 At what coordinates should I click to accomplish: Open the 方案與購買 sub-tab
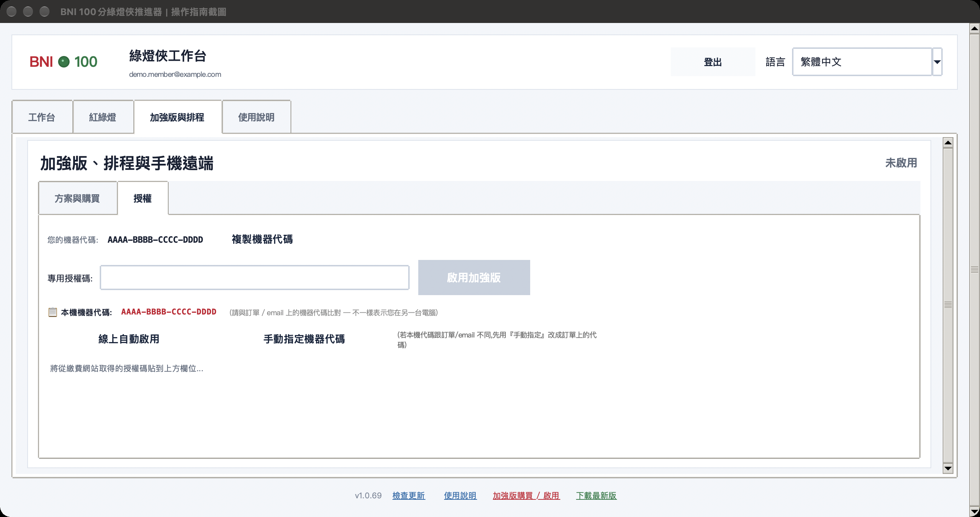(77, 198)
